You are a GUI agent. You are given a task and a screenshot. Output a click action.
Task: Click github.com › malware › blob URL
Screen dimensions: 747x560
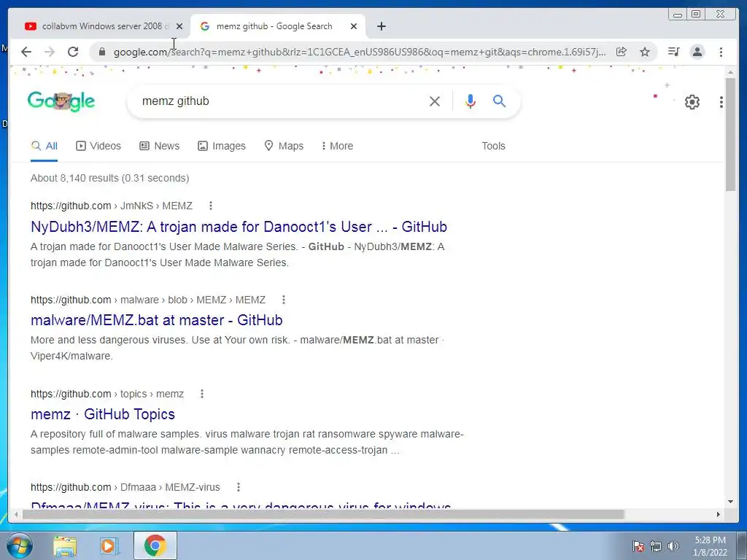(148, 300)
